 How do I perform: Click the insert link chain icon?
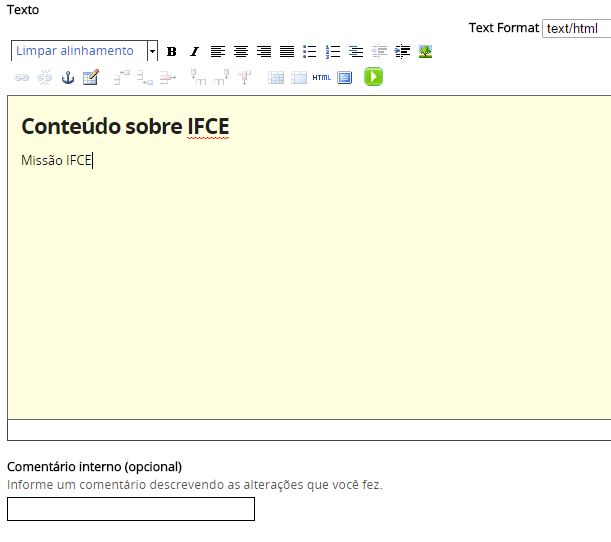(x=21, y=78)
